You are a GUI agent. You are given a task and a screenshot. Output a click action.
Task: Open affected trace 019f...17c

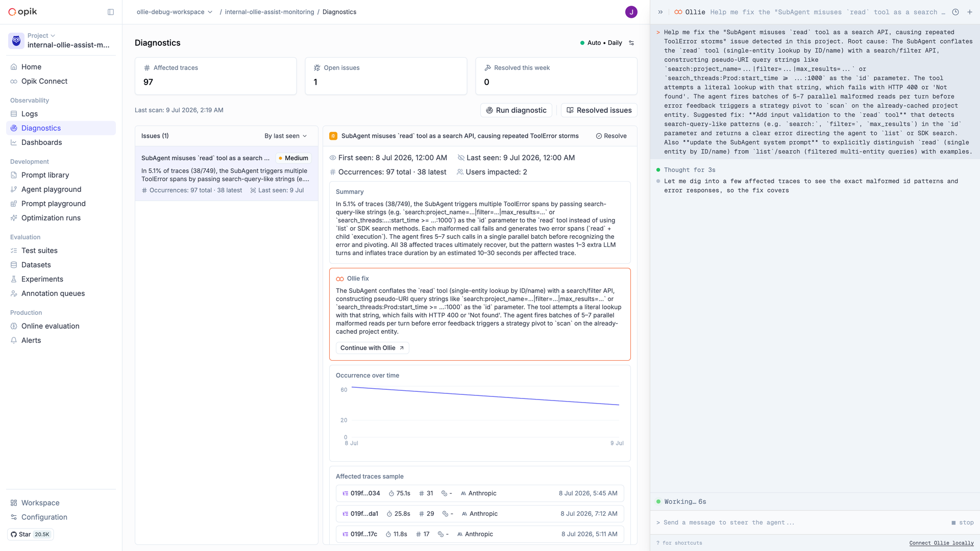coord(480,534)
